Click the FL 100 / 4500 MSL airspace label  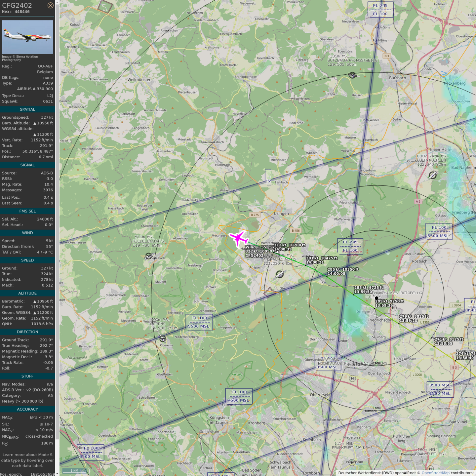point(239,396)
